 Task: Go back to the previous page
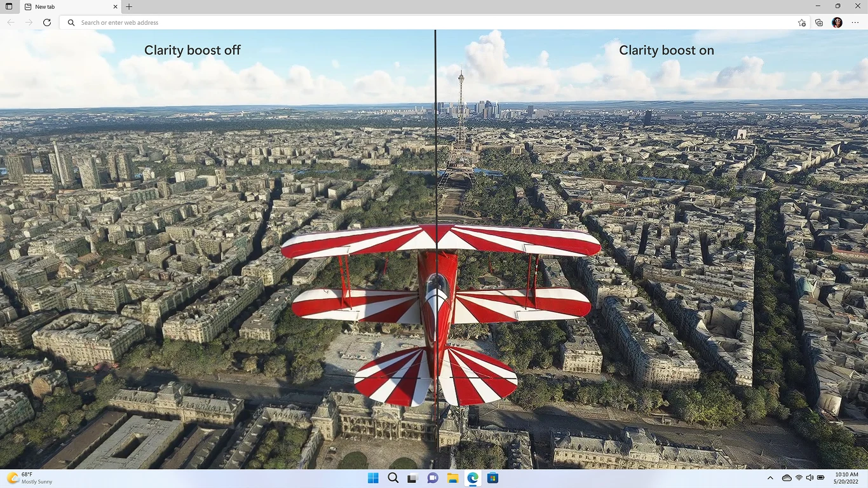pos(11,22)
